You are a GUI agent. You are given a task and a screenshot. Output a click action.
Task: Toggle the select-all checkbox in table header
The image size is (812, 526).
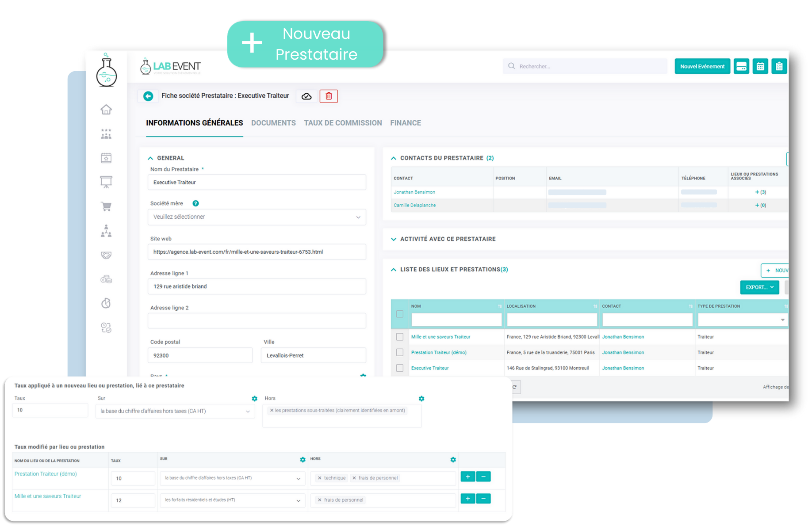tap(400, 314)
